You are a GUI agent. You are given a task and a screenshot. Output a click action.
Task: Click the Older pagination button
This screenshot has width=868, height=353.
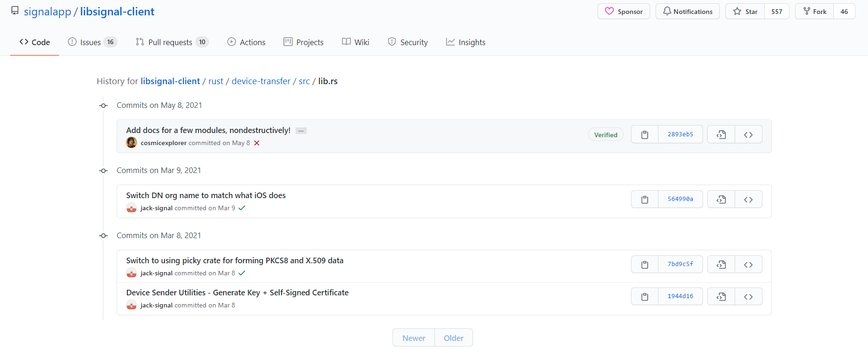tap(454, 338)
